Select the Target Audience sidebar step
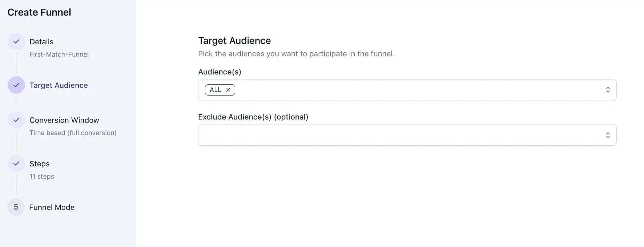This screenshot has height=247, width=644. pos(59,85)
